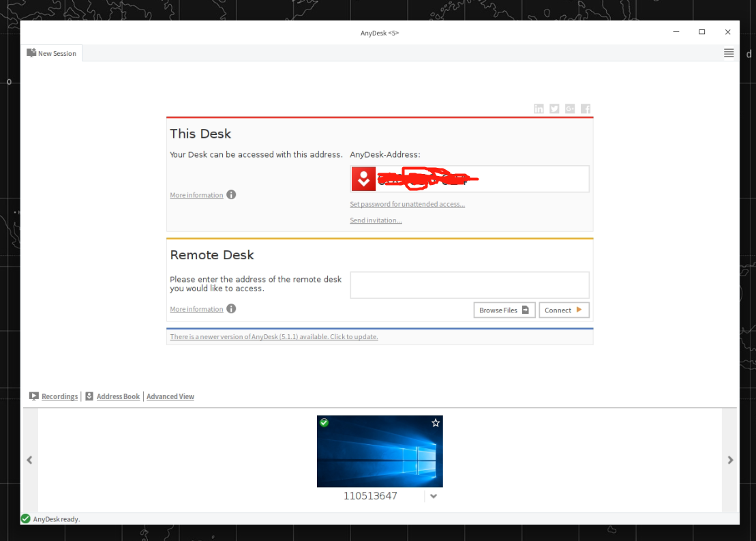Share via LinkedIn icon

click(539, 108)
